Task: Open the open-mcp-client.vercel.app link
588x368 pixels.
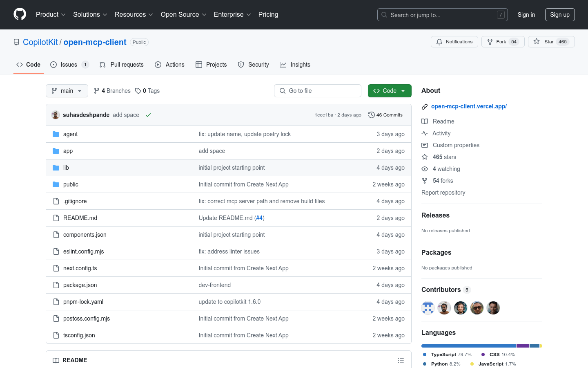Action: (x=469, y=106)
